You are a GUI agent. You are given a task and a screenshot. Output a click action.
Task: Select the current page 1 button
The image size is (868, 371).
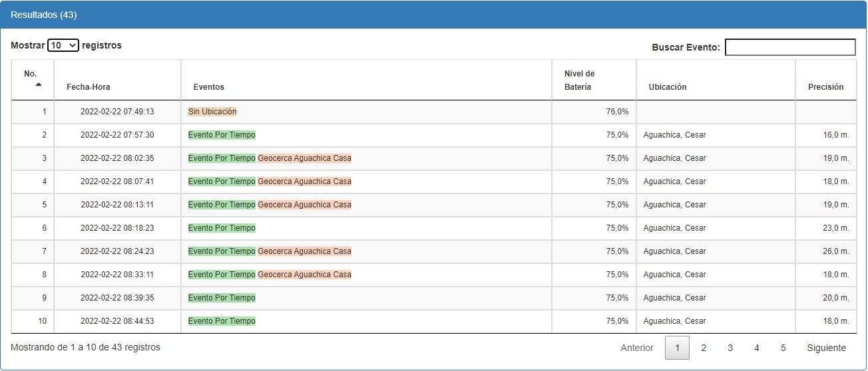click(x=677, y=348)
